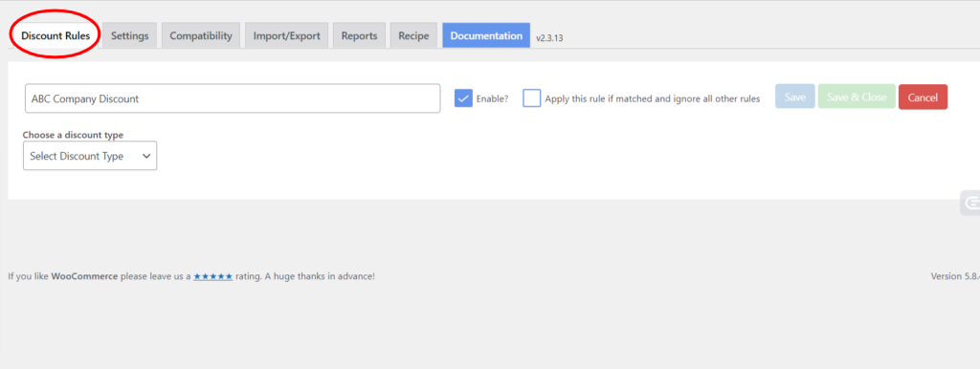Click the chevron arrow in discount type select
The width and height of the screenshot is (980, 369).
(x=146, y=156)
